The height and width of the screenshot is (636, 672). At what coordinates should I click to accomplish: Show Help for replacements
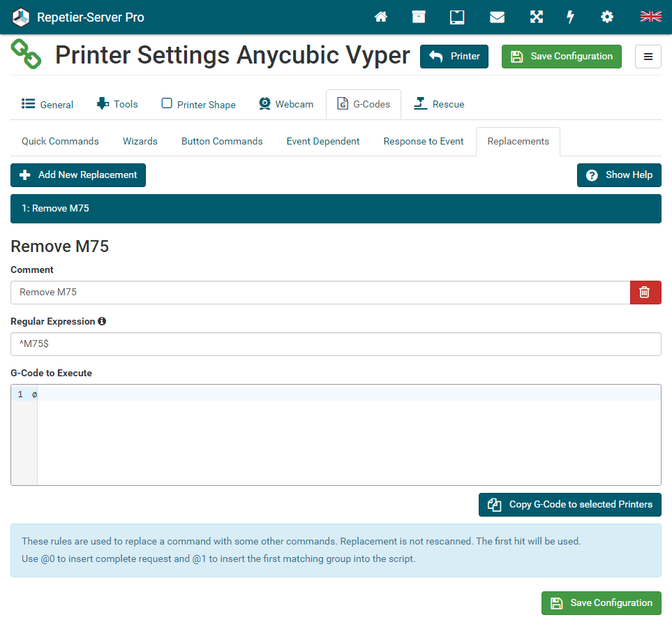click(619, 175)
